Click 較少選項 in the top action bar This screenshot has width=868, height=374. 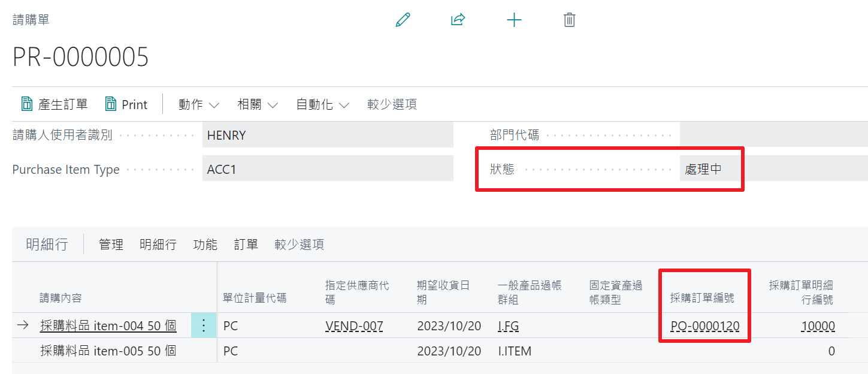point(392,104)
